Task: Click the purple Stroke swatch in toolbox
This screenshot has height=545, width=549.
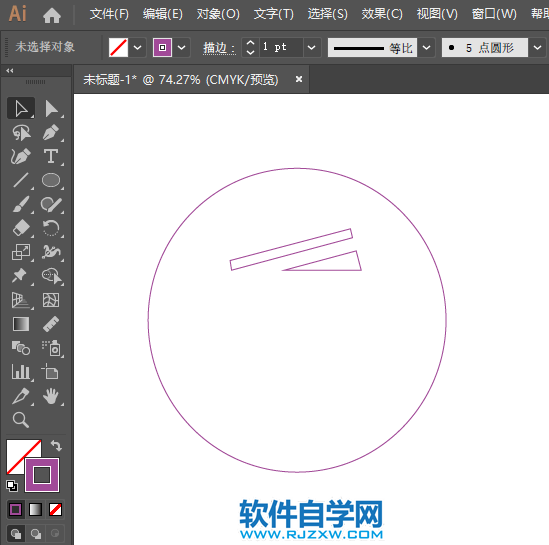Action: (x=42, y=475)
